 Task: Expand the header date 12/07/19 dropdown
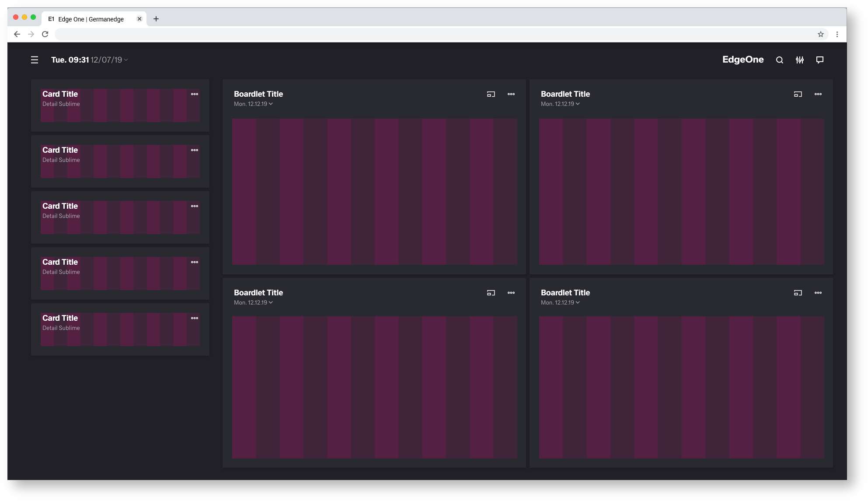coord(126,60)
